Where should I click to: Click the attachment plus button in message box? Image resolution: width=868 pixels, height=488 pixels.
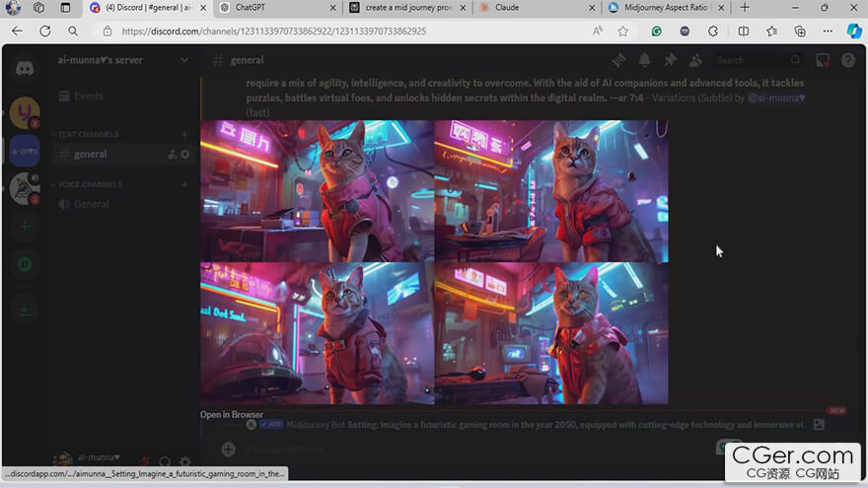[x=228, y=450]
